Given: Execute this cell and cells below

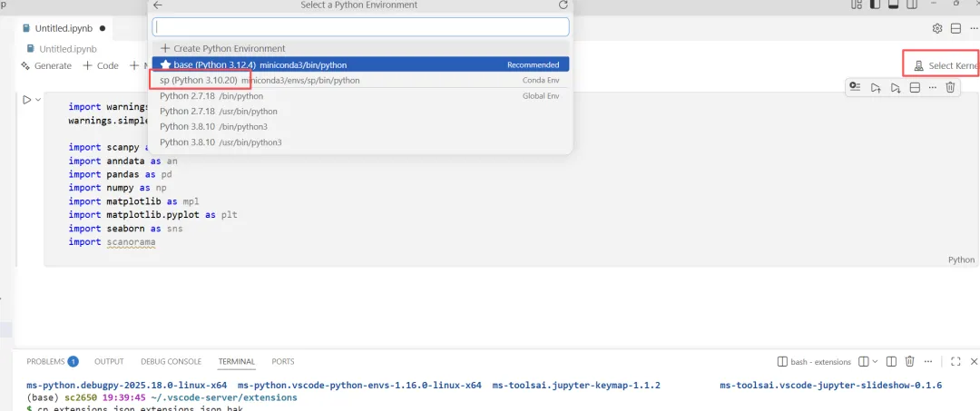Looking at the screenshot, I should (895, 87).
